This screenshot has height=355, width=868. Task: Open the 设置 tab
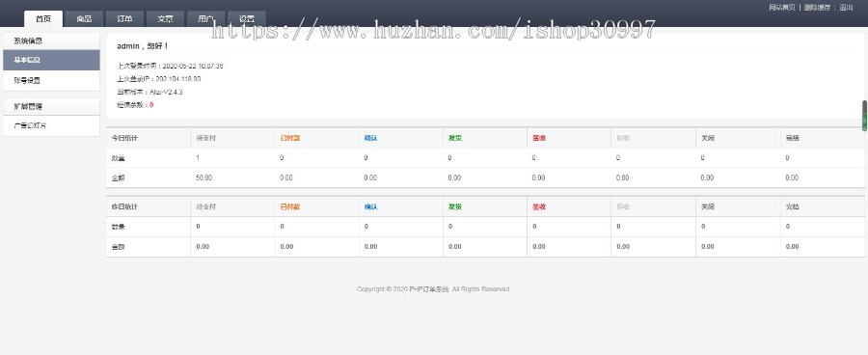(x=247, y=19)
